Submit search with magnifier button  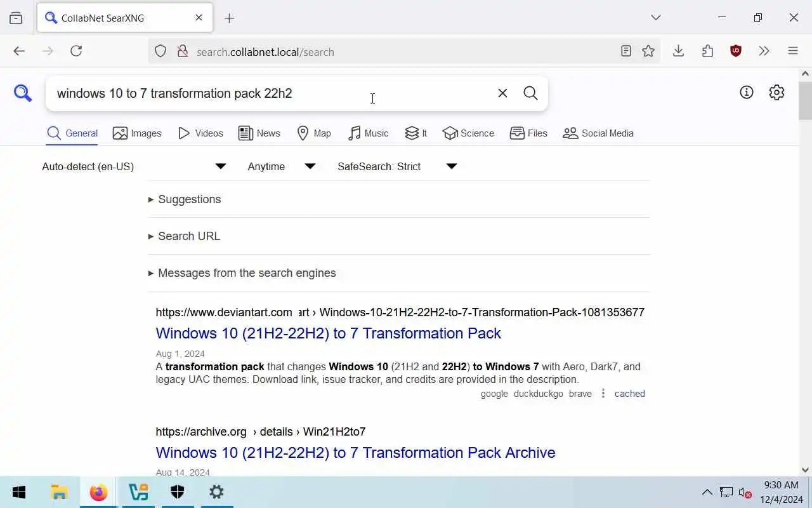pyautogui.click(x=530, y=93)
